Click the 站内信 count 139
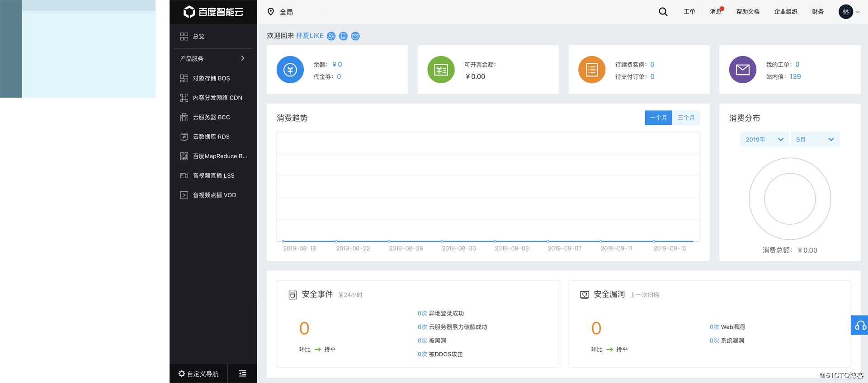 click(795, 76)
